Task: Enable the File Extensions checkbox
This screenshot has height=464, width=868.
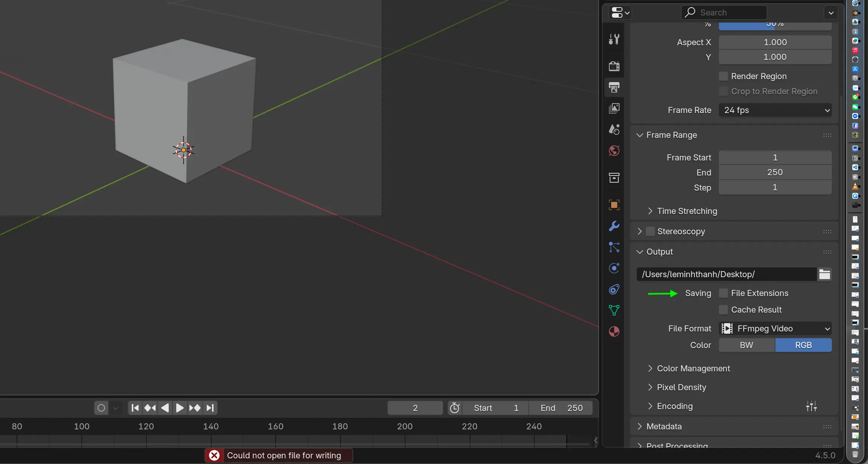Action: (x=723, y=293)
